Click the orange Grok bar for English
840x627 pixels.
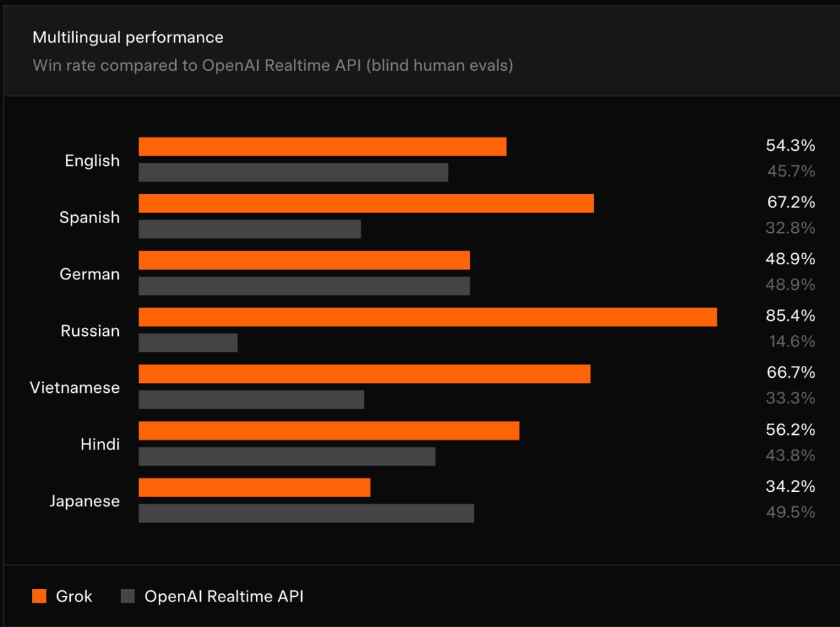[x=322, y=147]
